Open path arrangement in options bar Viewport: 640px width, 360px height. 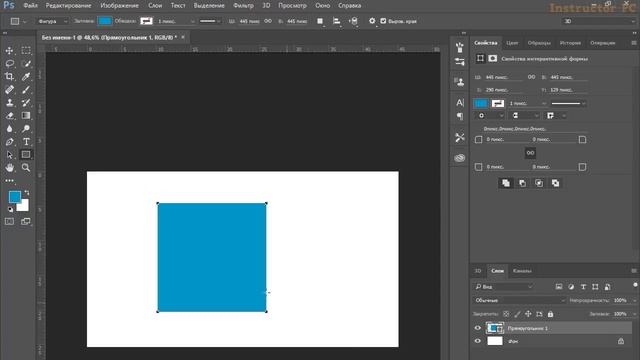click(x=353, y=21)
